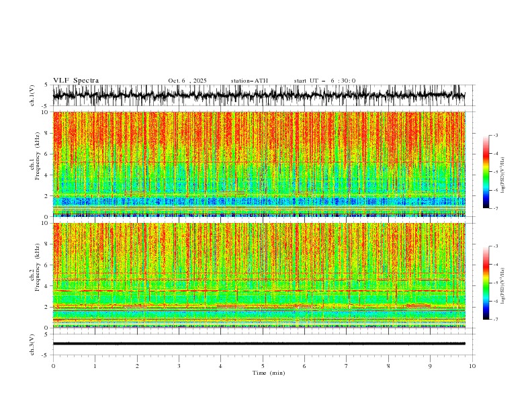Click the station=ATH label

pos(249,81)
